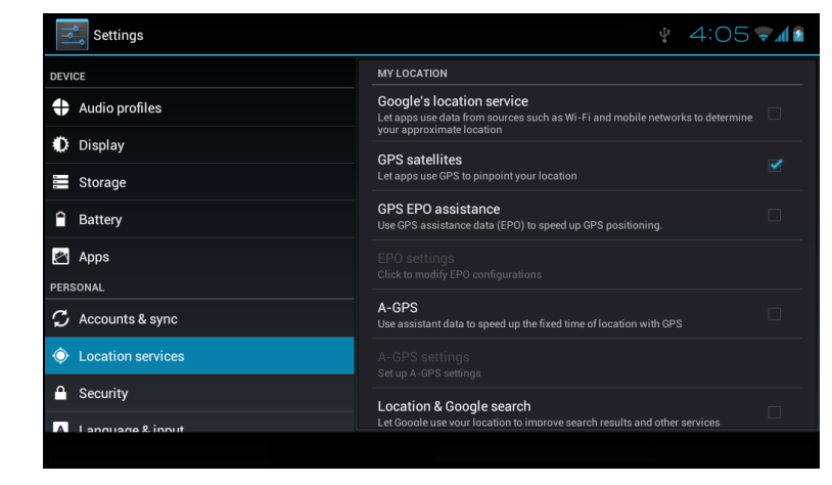832x485 pixels.
Task: Uncheck the GPS satellites checkbox
Action: pos(774,165)
